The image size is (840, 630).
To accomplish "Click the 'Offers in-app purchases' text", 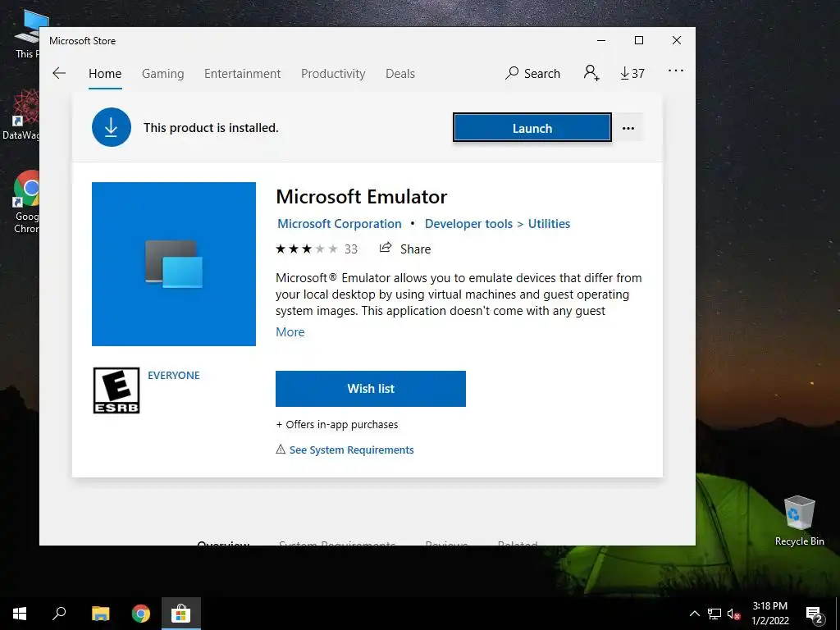I will tap(337, 424).
